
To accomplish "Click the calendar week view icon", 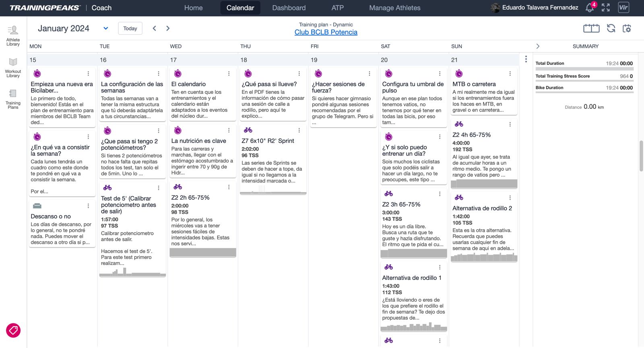I will coord(591,28).
